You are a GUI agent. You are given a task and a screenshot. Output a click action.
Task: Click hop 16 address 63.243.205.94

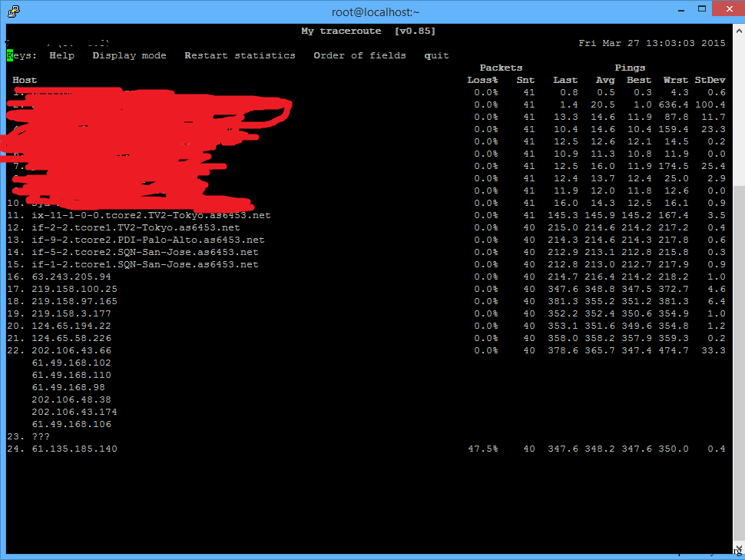(71, 277)
